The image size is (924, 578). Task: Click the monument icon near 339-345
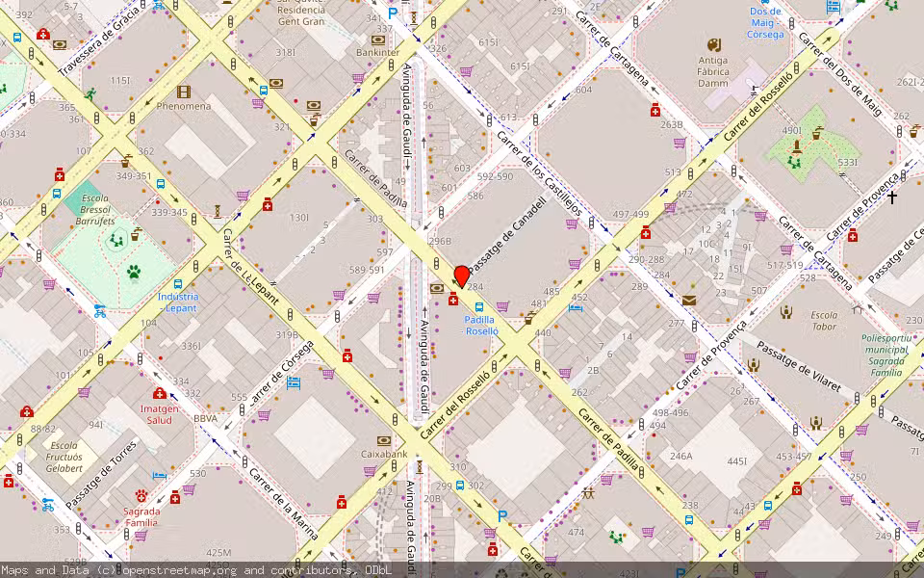[x=218, y=211]
